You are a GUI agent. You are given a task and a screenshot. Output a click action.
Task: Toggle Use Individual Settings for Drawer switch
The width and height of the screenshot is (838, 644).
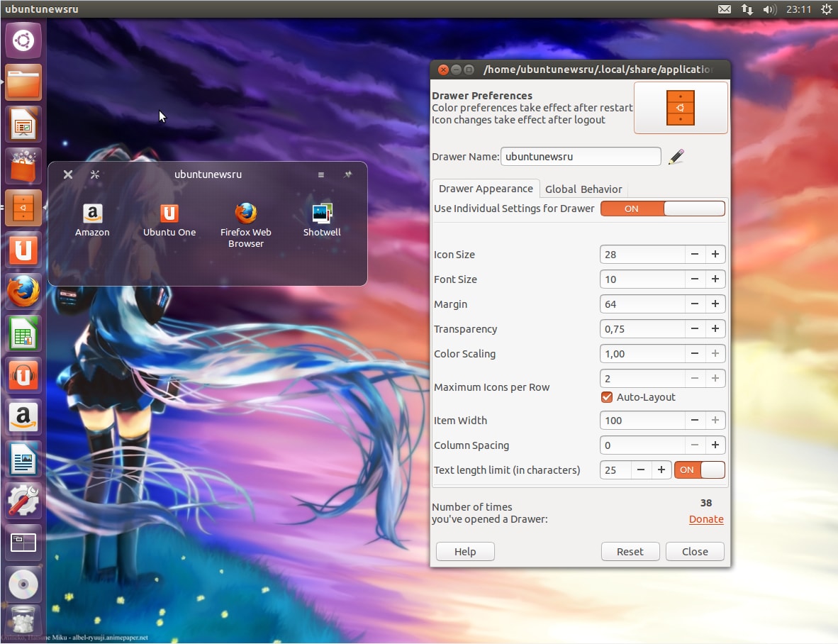click(x=663, y=209)
